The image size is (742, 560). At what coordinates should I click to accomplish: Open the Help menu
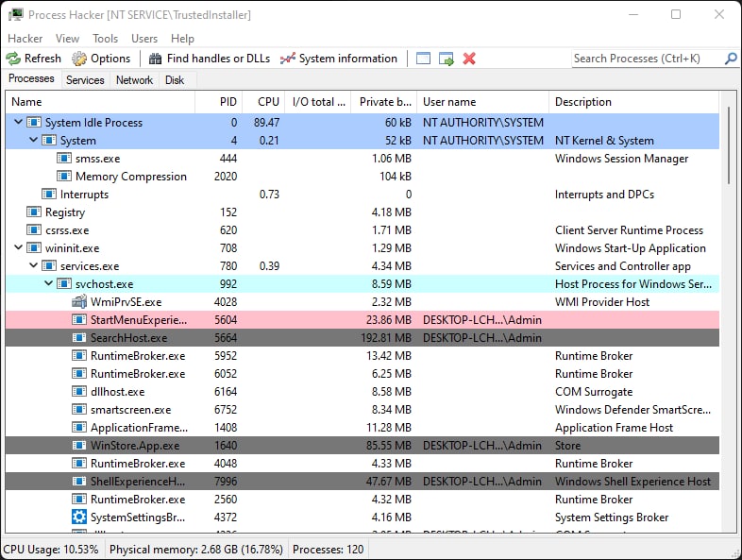[x=182, y=39]
